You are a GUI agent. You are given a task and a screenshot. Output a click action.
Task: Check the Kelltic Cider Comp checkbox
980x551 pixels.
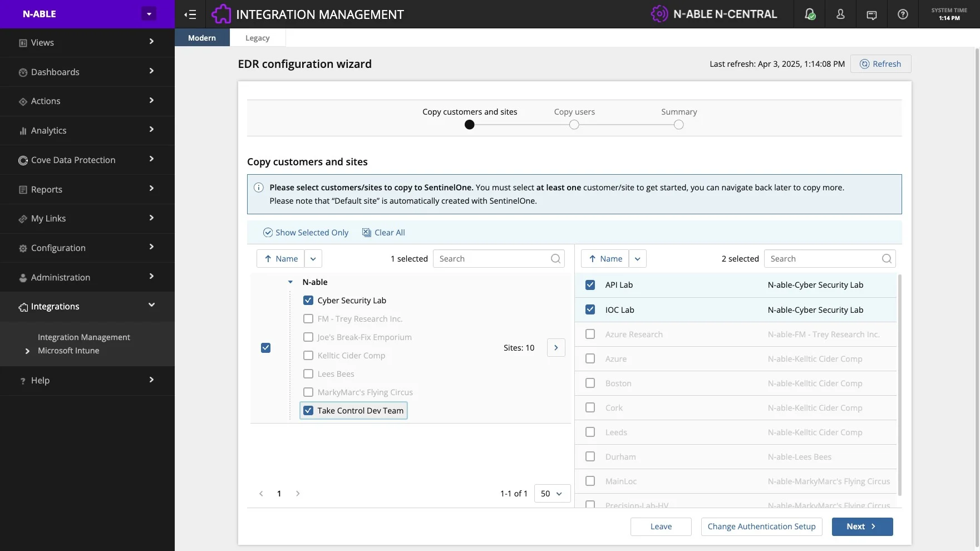(308, 356)
